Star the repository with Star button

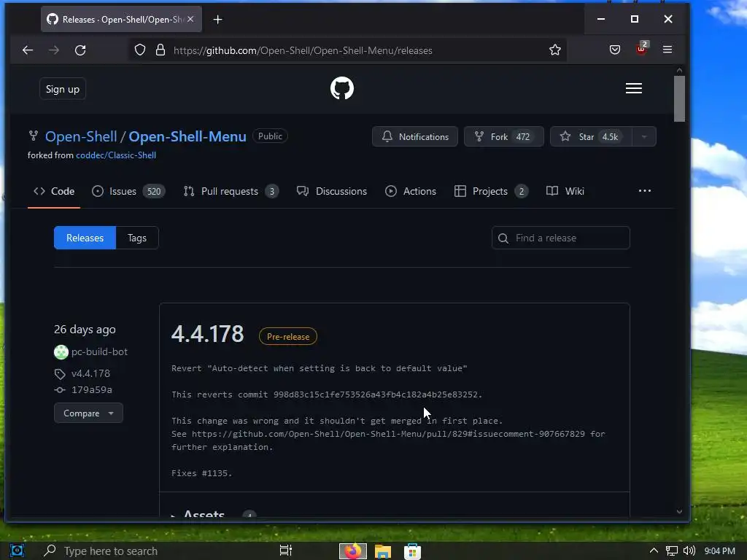591,136
